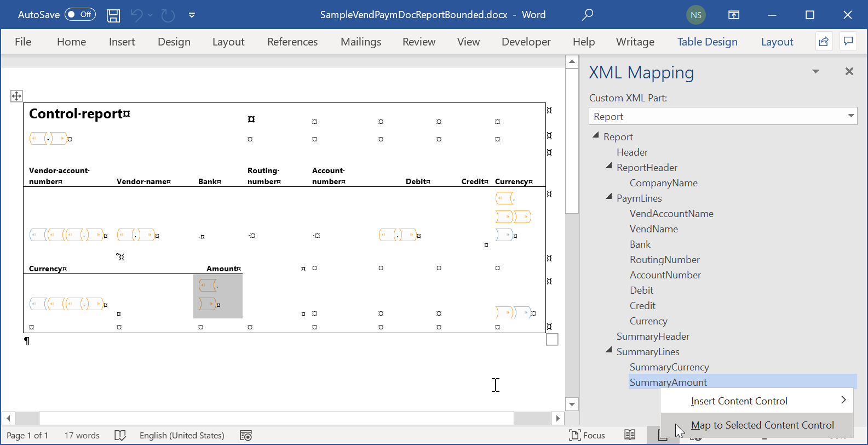Open the Table Layout tab at the right
The image size is (868, 445).
777,42
